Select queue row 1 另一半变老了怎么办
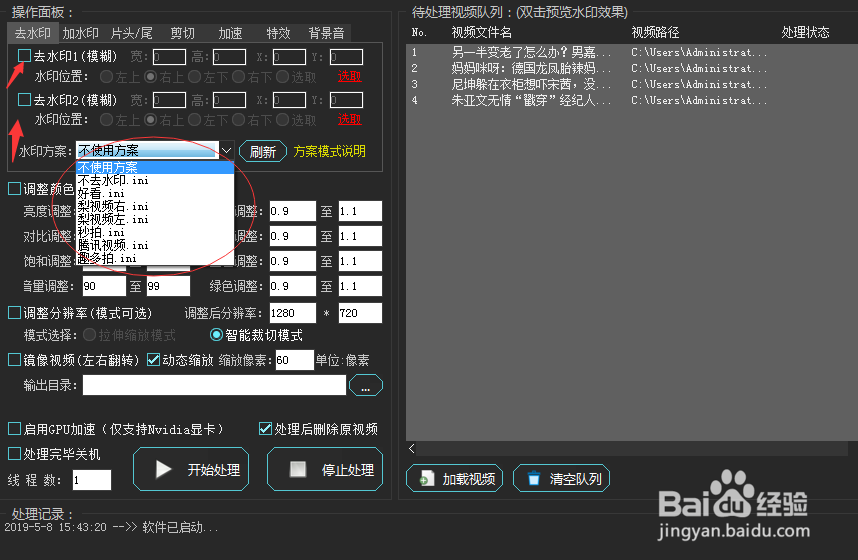 632,53
